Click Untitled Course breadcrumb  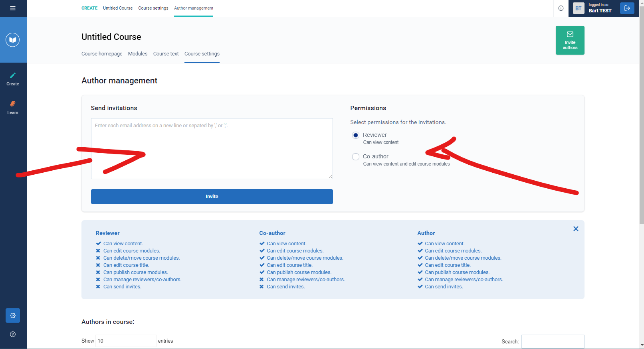pyautogui.click(x=118, y=8)
